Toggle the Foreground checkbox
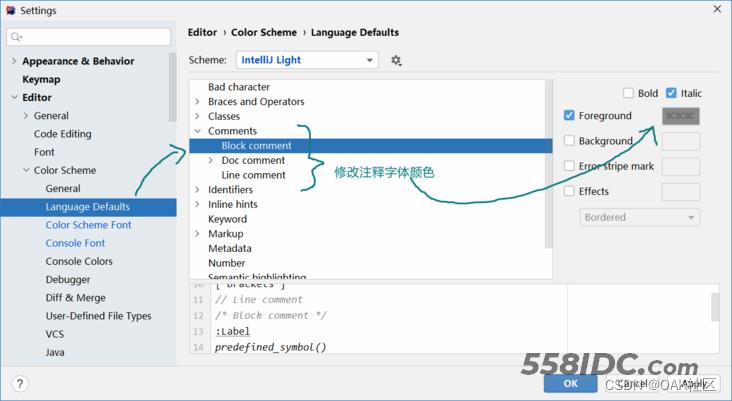This screenshot has width=732, height=401. click(569, 116)
